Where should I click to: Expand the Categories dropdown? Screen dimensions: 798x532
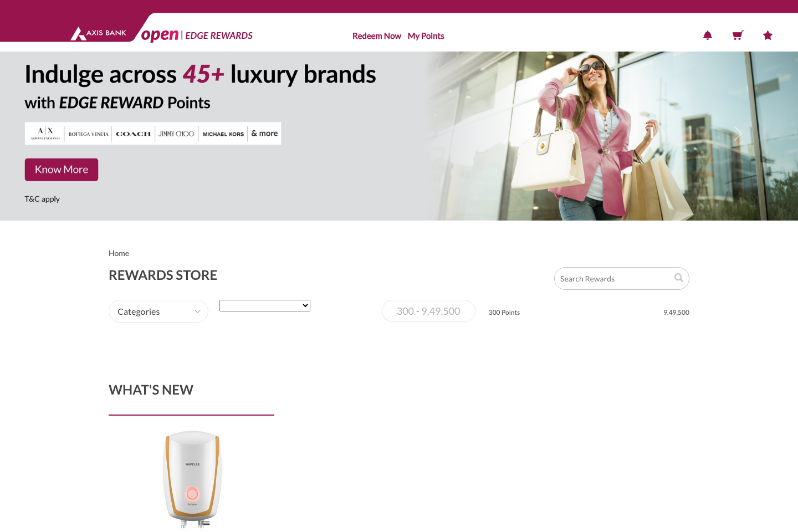tap(158, 311)
